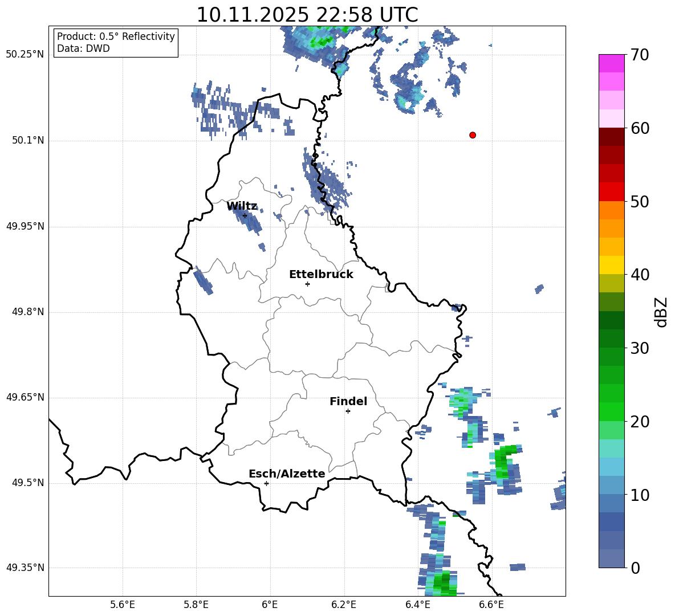The width and height of the screenshot is (675, 616).
Task: Click the 50.1°N latitude label
Action: click(28, 140)
